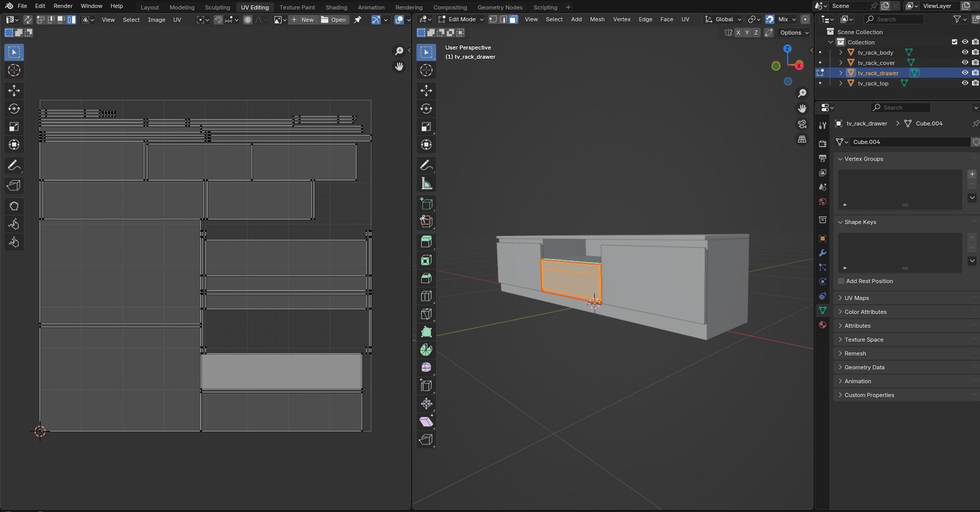Select the Loop Cut tool in viewport
980x512 pixels.
426,296
